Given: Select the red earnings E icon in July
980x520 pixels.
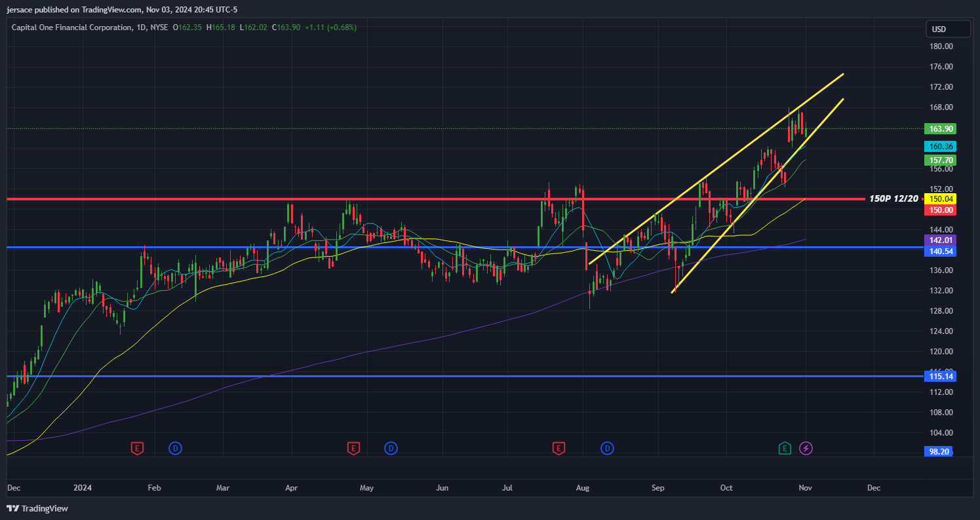Looking at the screenshot, I should (x=559, y=449).
